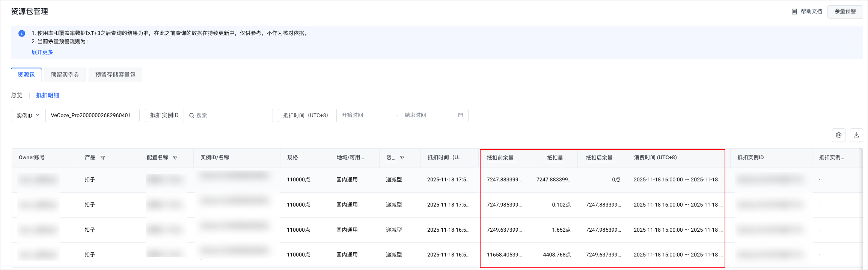Open the 实例ID search type dropdown
Viewport: 868px width, 270px height.
click(x=28, y=115)
